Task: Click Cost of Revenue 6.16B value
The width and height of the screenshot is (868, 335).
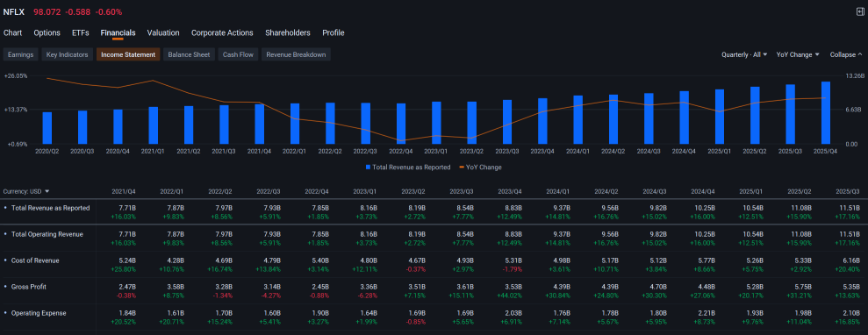Action: point(850,260)
